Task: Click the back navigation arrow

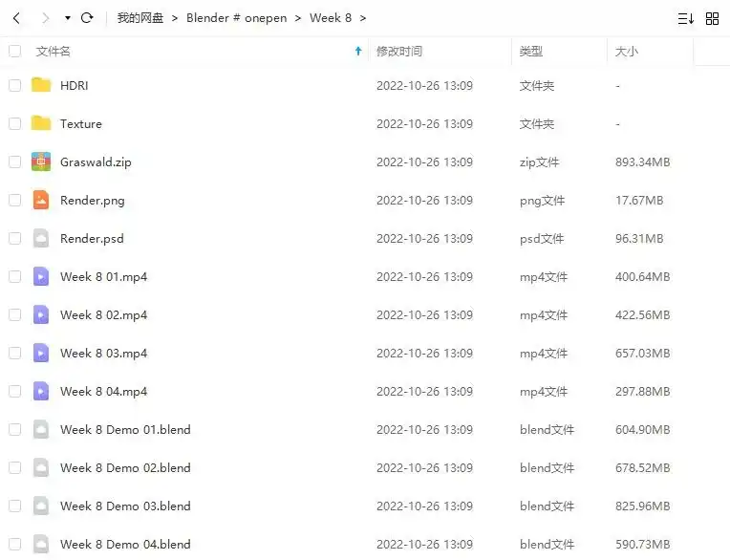Action: [17, 18]
